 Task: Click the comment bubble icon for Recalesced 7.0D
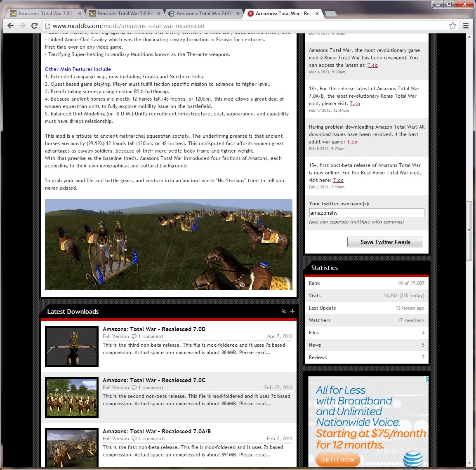[x=134, y=336]
